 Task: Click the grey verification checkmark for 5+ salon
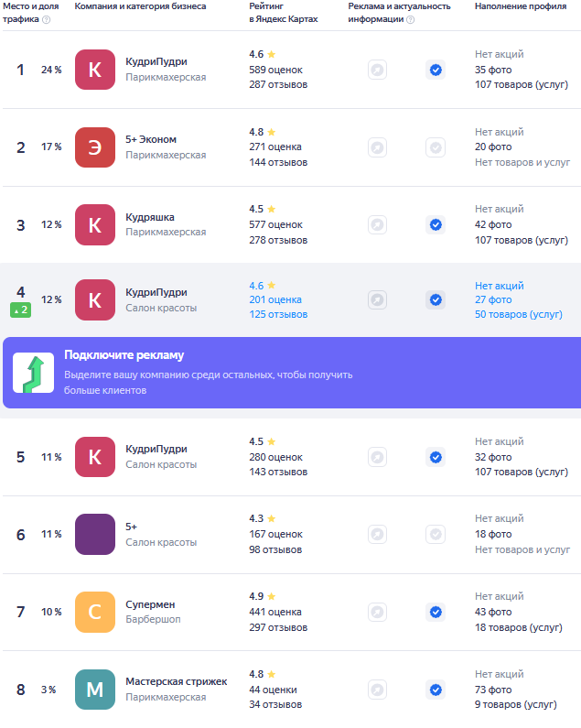tap(436, 535)
